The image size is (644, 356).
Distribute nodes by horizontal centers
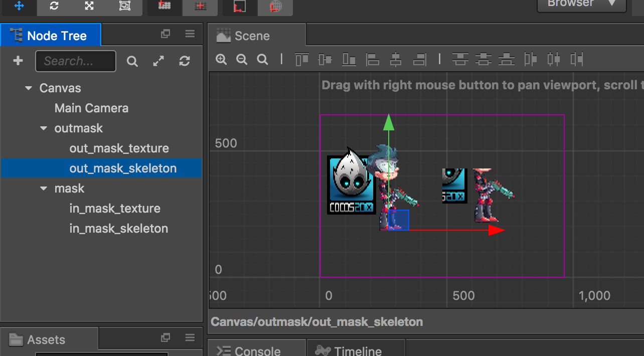(x=553, y=60)
